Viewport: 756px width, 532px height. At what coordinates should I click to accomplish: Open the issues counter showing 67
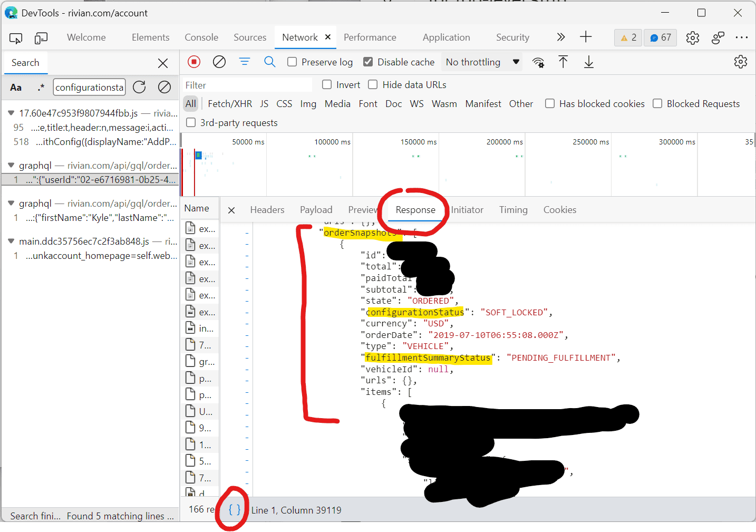click(x=660, y=37)
